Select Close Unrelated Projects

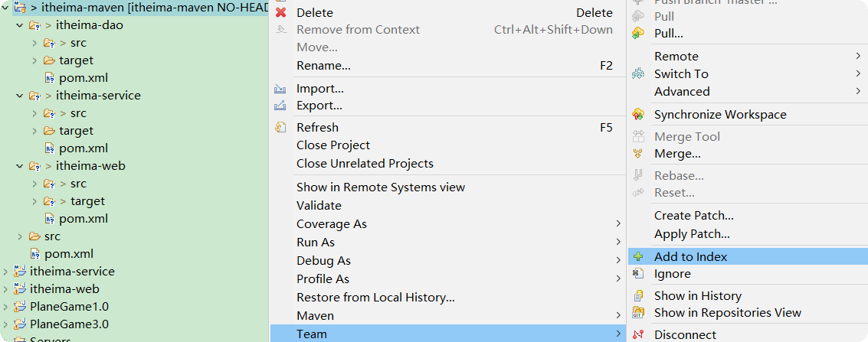[365, 163]
